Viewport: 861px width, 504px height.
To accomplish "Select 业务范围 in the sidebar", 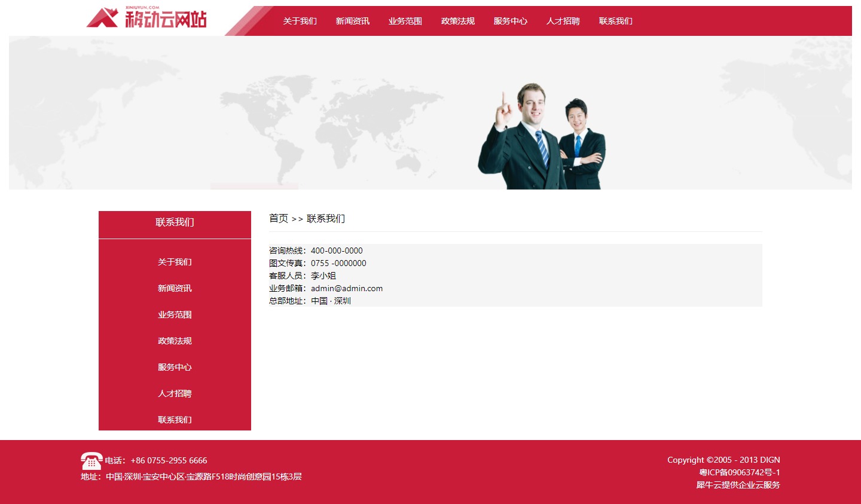I will pyautogui.click(x=175, y=314).
